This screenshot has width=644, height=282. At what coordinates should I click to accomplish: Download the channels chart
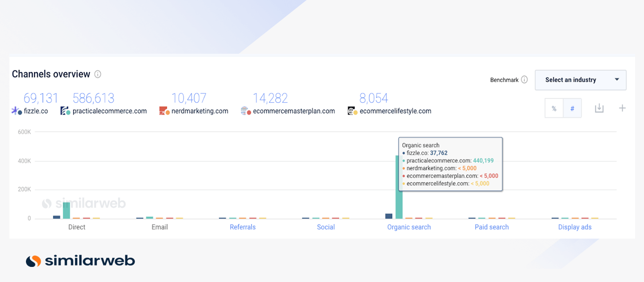(x=599, y=108)
